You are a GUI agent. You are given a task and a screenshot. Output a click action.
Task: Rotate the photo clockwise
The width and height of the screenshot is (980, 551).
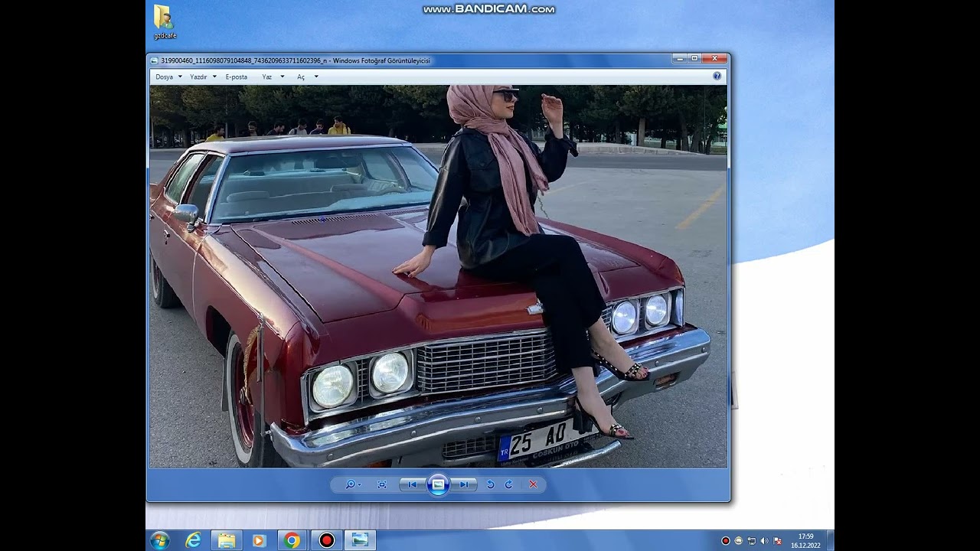pos(508,484)
